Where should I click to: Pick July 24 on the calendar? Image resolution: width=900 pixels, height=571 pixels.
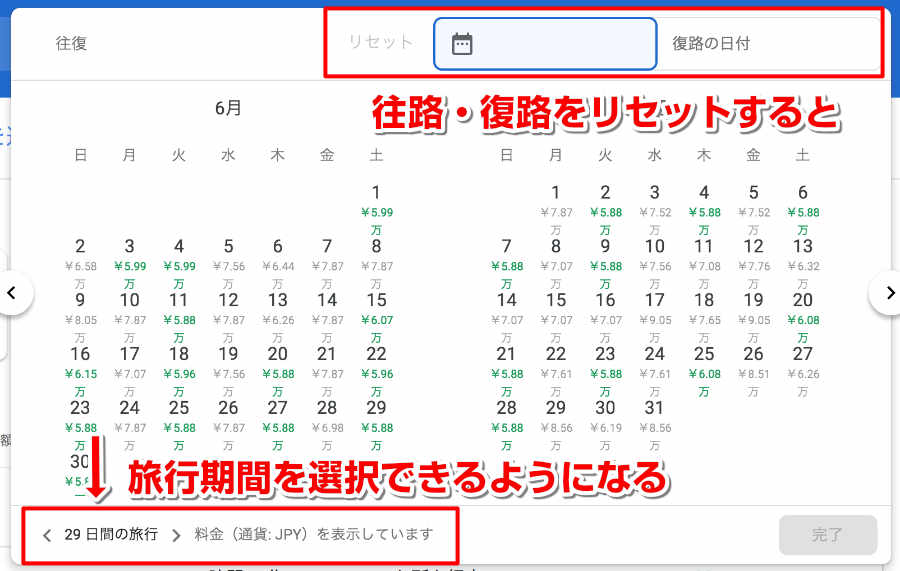(x=654, y=371)
